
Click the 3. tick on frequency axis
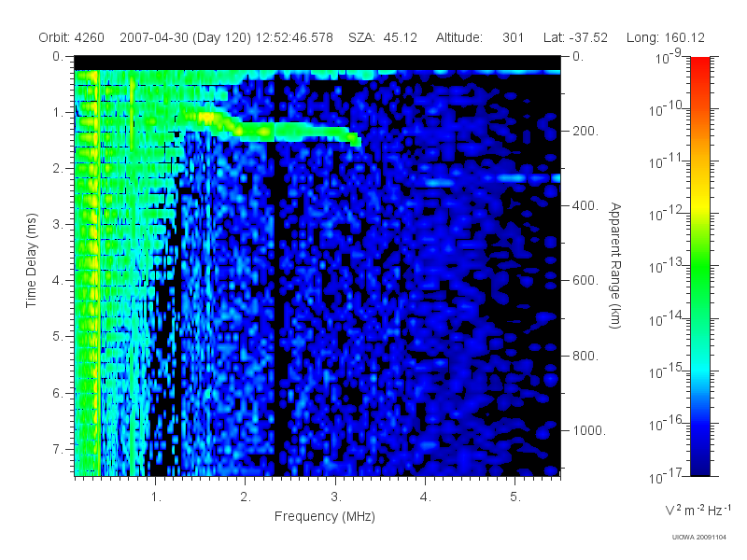point(336,497)
